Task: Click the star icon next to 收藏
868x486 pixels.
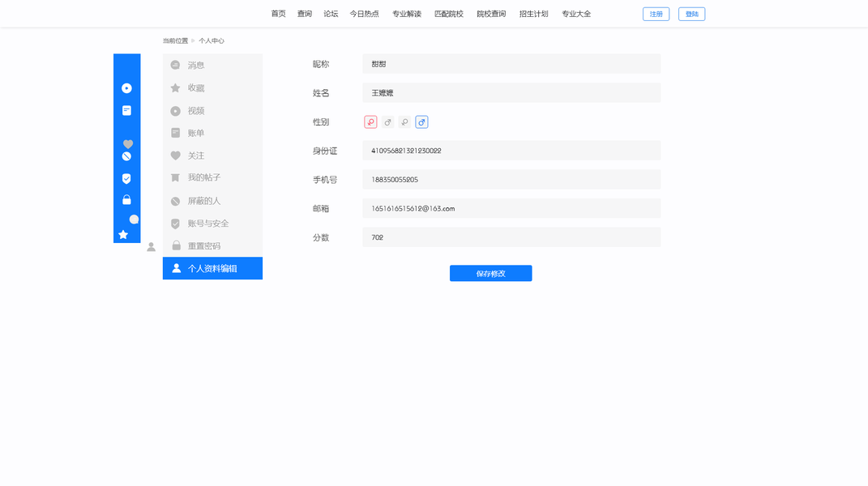Action: click(x=176, y=87)
